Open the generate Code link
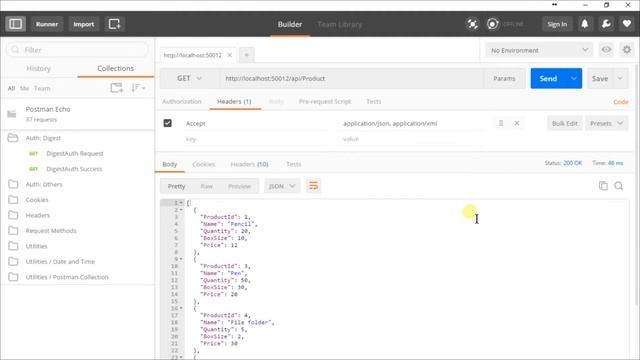 point(621,102)
